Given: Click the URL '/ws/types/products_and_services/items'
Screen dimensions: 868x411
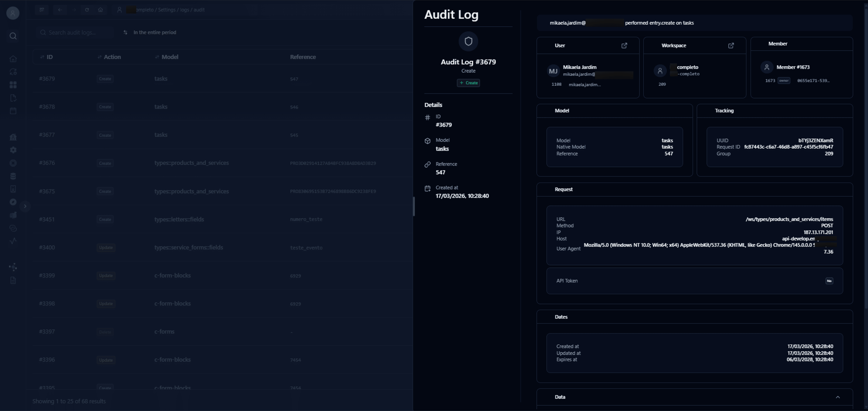Looking at the screenshot, I should pyautogui.click(x=789, y=219).
